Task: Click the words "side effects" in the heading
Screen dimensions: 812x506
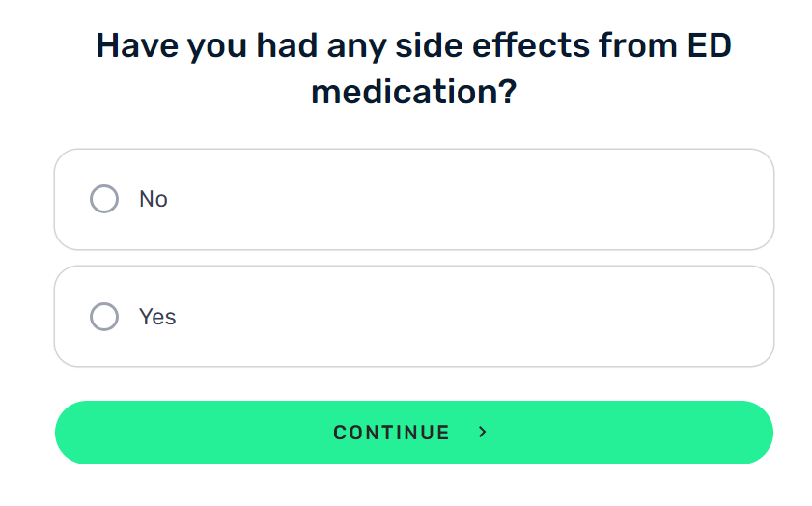Action: pyautogui.click(x=492, y=45)
